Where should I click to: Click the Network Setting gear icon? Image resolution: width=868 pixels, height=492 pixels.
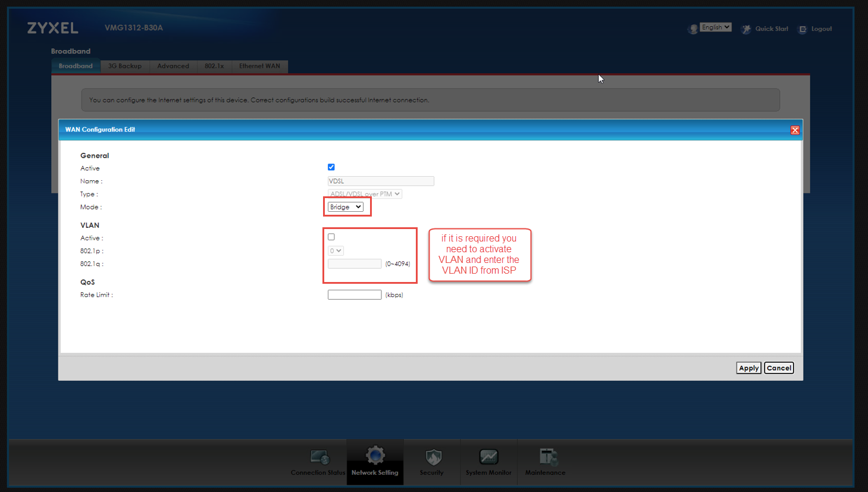pos(375,456)
